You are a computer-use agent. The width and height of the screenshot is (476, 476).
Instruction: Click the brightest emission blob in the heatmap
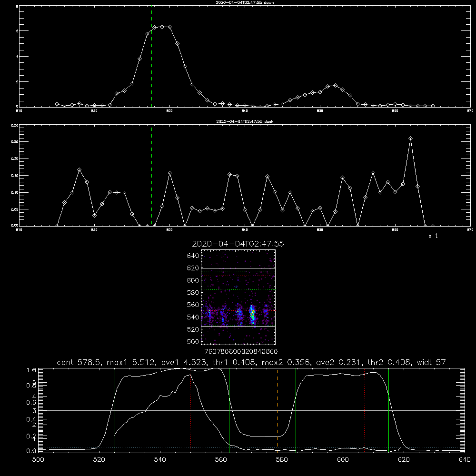(x=252, y=315)
